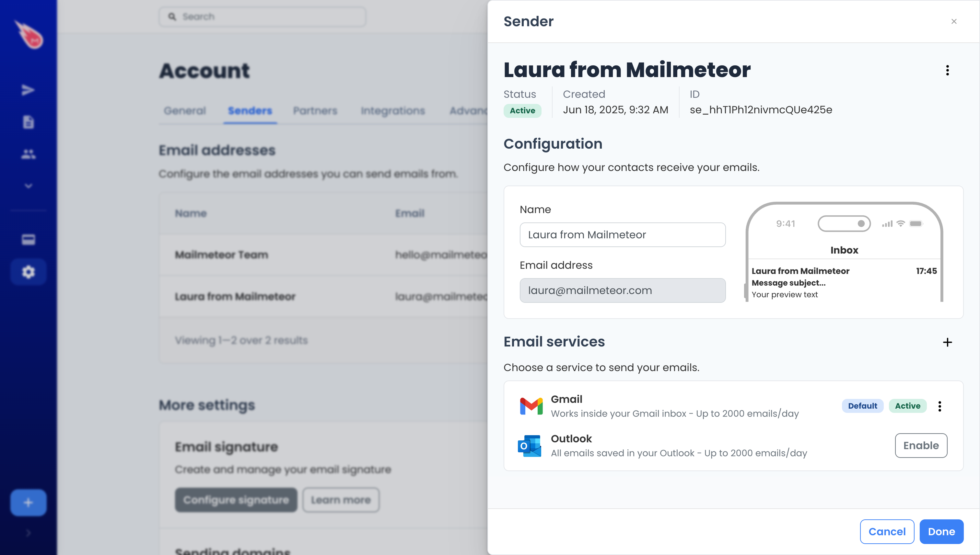
Task: Select the Laura from Mailmeteor table row
Action: pyautogui.click(x=323, y=296)
